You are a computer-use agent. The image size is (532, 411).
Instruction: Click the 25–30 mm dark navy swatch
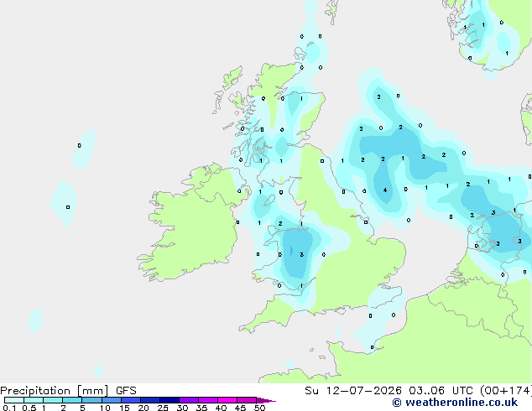click(170, 400)
